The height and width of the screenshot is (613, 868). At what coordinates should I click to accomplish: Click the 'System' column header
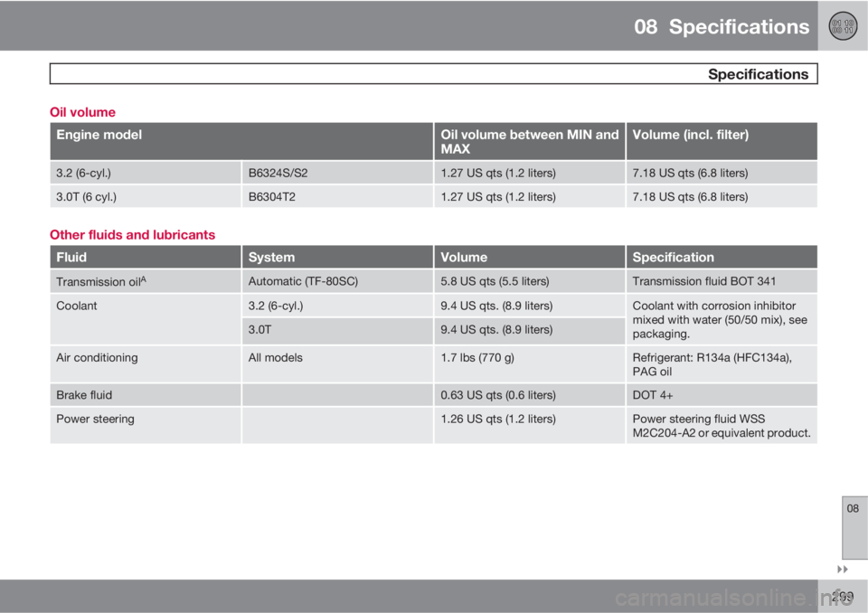coord(337,257)
